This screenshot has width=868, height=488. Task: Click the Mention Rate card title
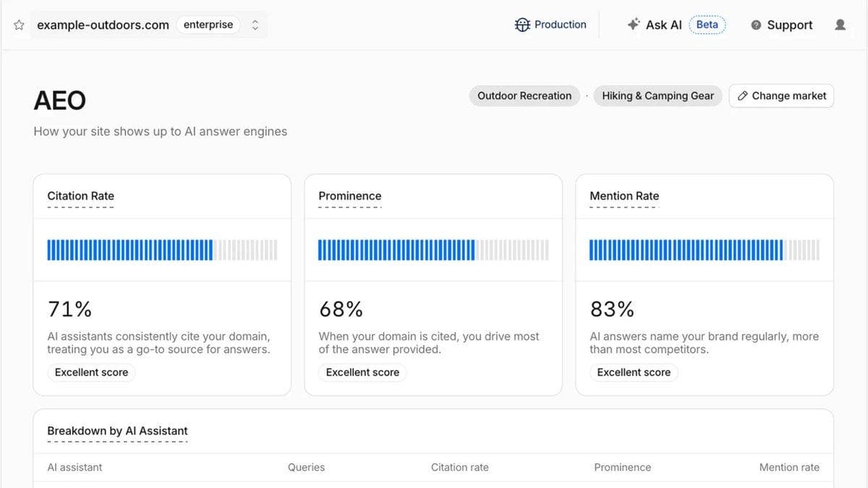click(x=624, y=196)
